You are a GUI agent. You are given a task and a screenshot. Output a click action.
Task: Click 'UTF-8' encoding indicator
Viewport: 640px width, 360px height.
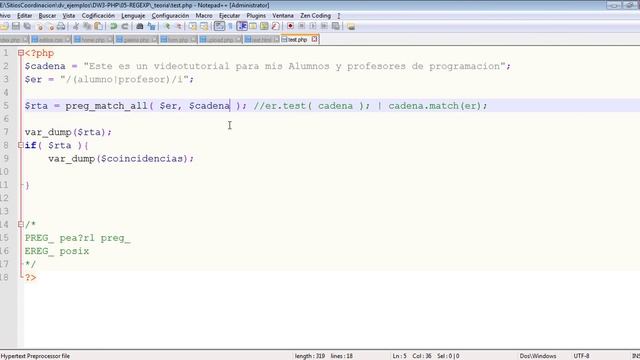click(581, 356)
